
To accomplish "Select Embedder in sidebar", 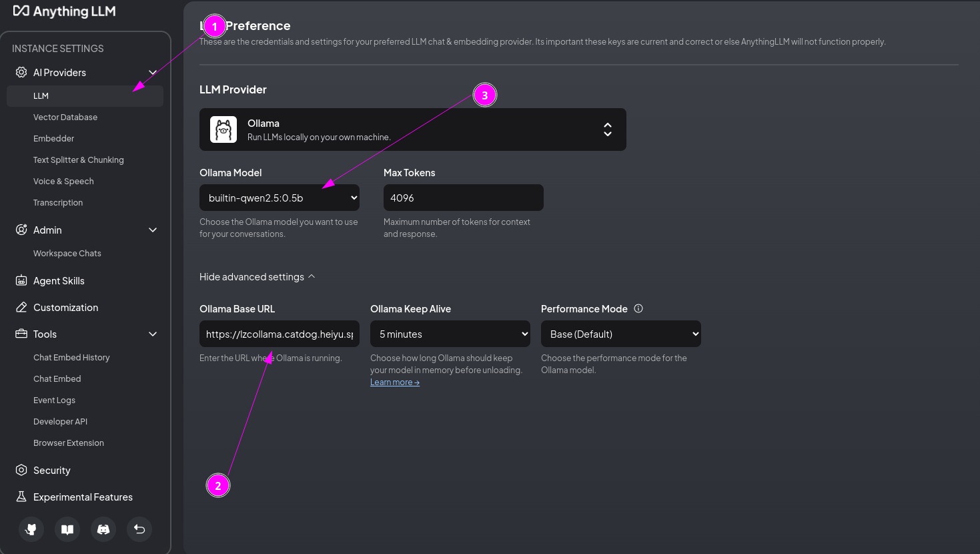I will [x=54, y=138].
